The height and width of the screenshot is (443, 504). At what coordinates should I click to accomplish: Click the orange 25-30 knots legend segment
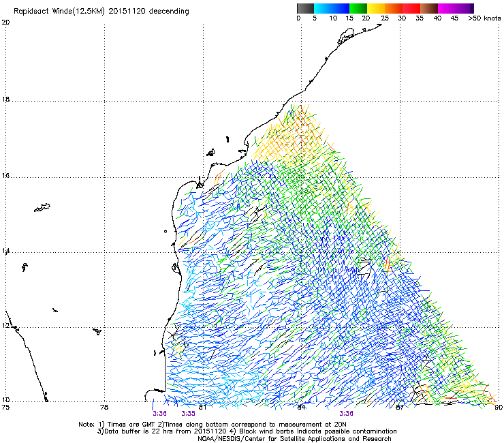(x=394, y=8)
